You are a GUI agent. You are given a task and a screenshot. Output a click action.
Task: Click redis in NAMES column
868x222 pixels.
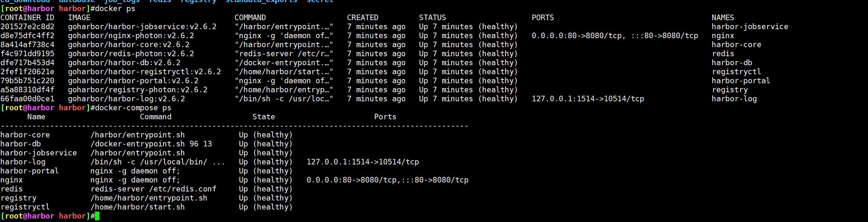pos(723,54)
